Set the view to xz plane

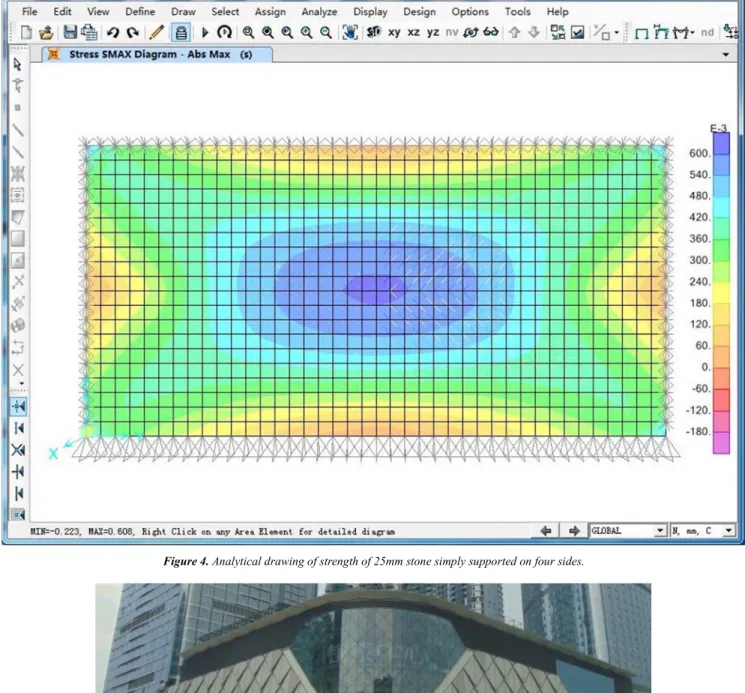(x=413, y=32)
